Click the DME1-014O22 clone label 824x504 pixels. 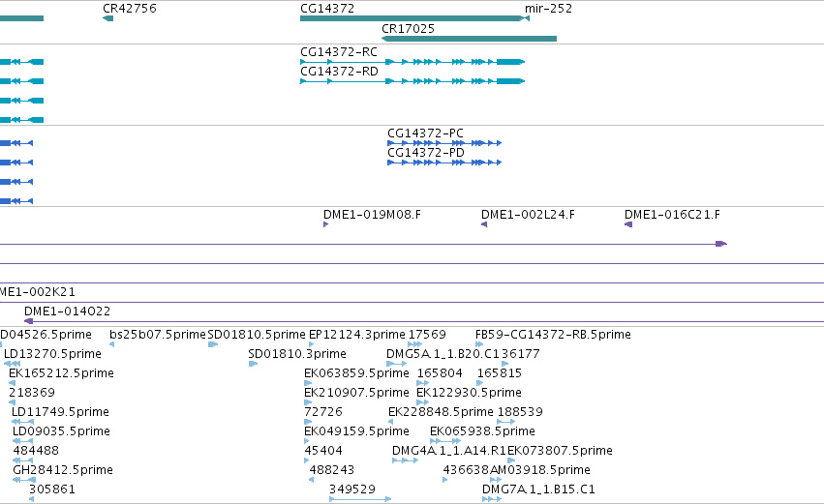click(x=67, y=311)
